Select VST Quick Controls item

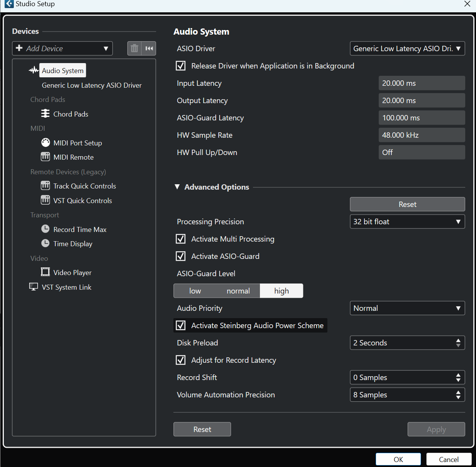coord(83,200)
